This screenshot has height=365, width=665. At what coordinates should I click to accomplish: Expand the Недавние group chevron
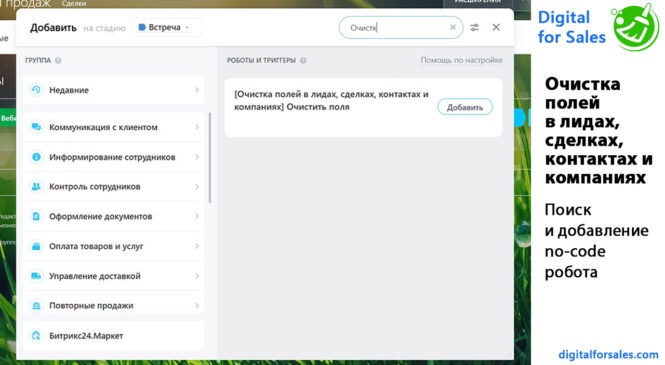197,90
